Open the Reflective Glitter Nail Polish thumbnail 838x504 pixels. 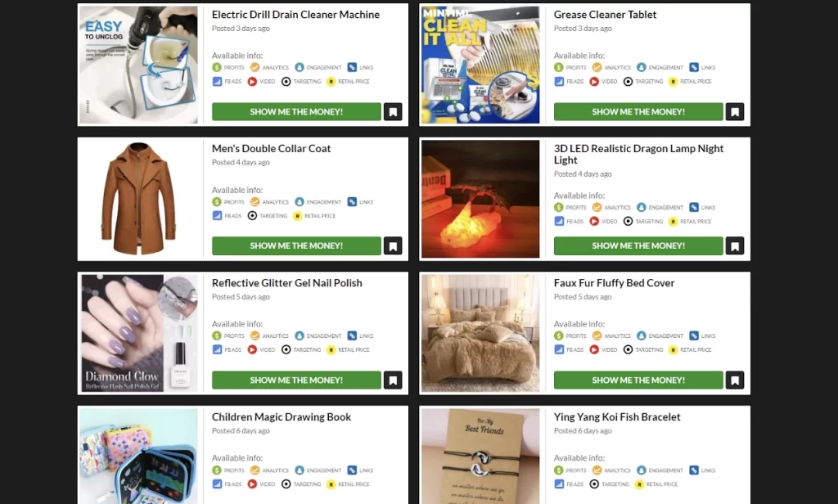click(x=139, y=333)
